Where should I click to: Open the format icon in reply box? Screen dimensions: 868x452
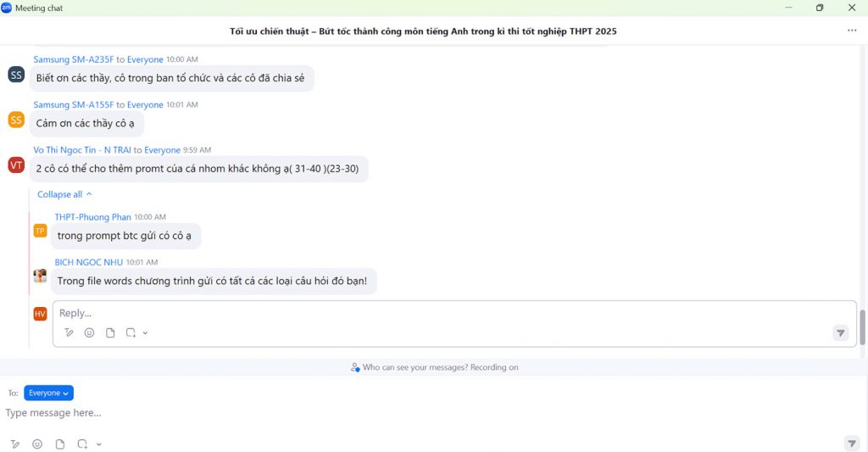(x=69, y=333)
